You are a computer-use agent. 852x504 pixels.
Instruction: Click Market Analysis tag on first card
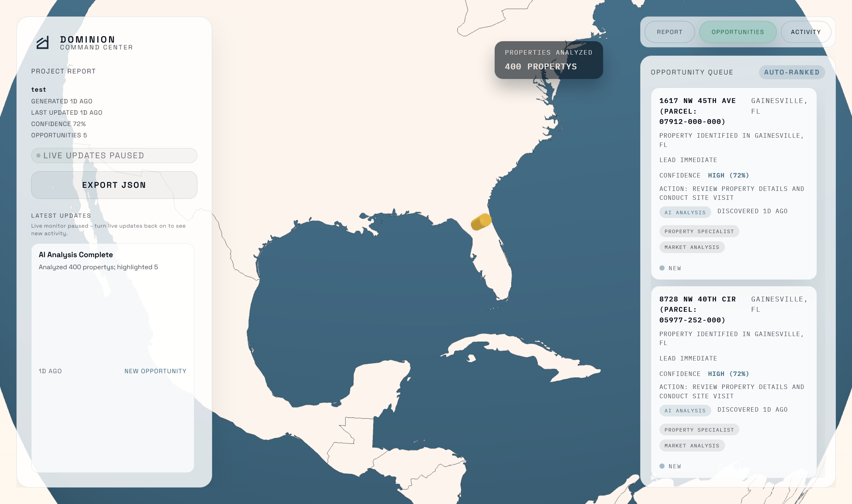[692, 247]
